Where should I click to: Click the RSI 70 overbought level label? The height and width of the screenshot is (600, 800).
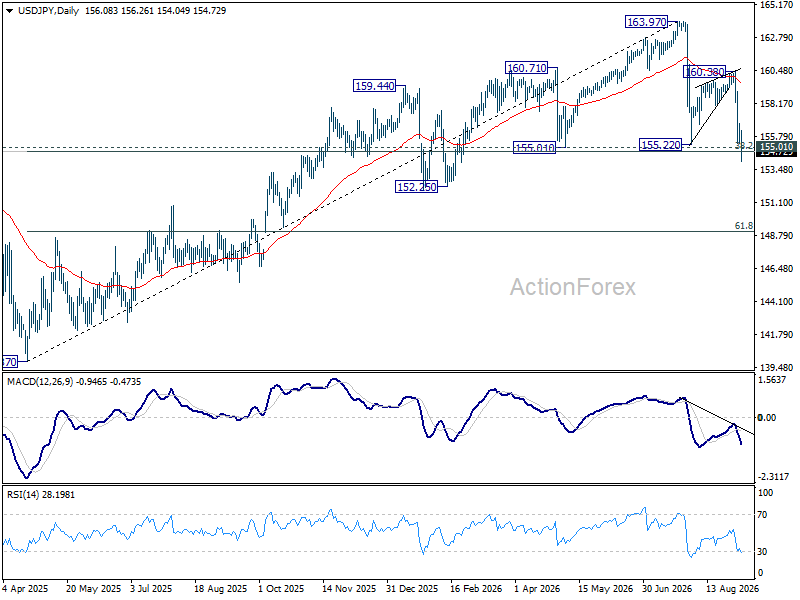762,515
